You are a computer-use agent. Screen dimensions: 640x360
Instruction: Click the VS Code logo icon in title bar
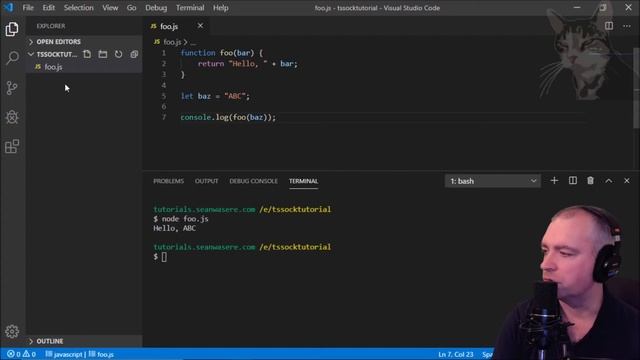coord(8,7)
